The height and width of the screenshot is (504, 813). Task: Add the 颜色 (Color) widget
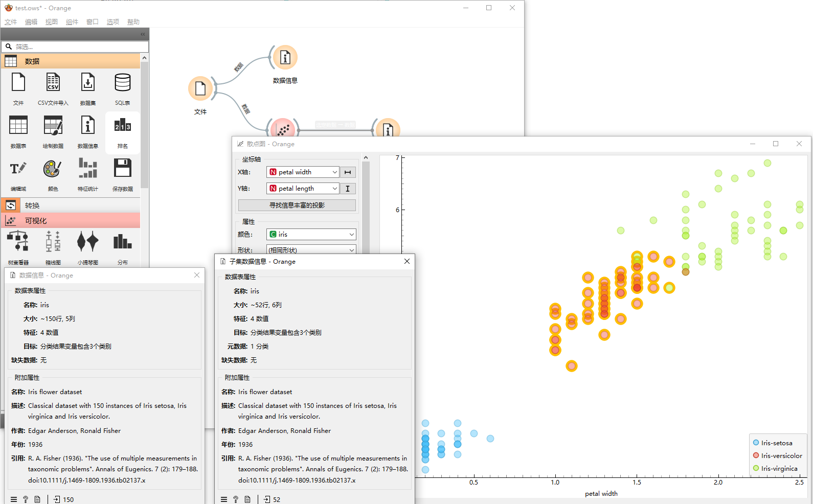pos(53,175)
